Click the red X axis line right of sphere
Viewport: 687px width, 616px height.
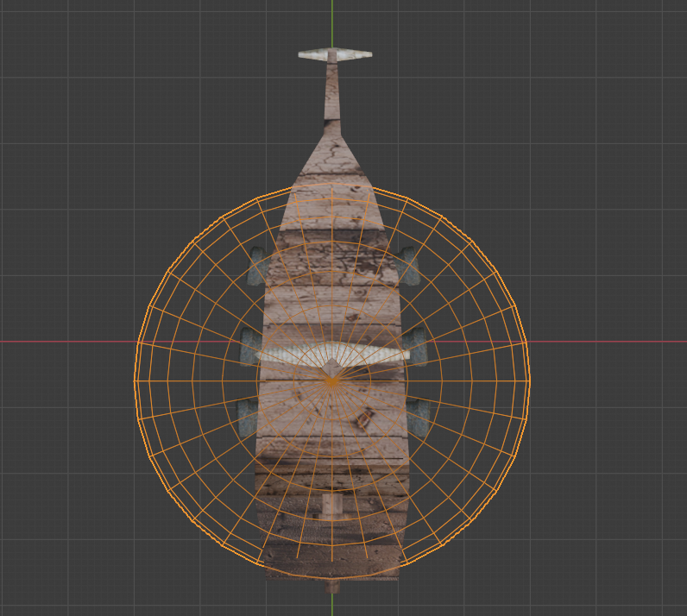tap(604, 342)
